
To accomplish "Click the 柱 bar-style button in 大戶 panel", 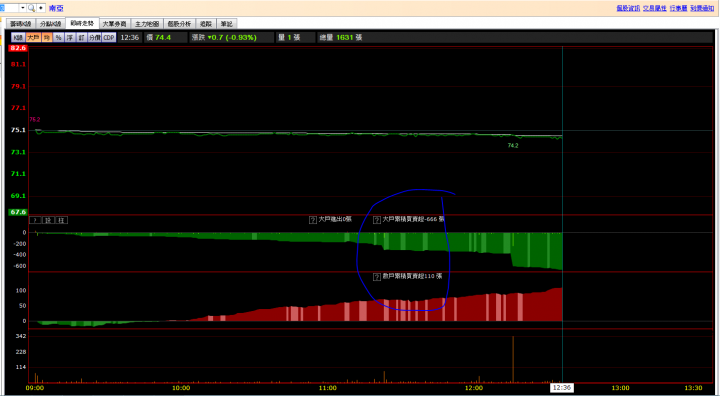I will (x=61, y=221).
